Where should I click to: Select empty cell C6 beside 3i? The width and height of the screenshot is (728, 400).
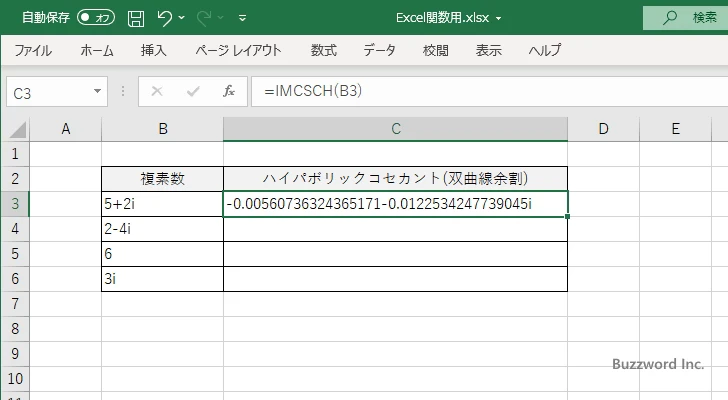pos(396,279)
